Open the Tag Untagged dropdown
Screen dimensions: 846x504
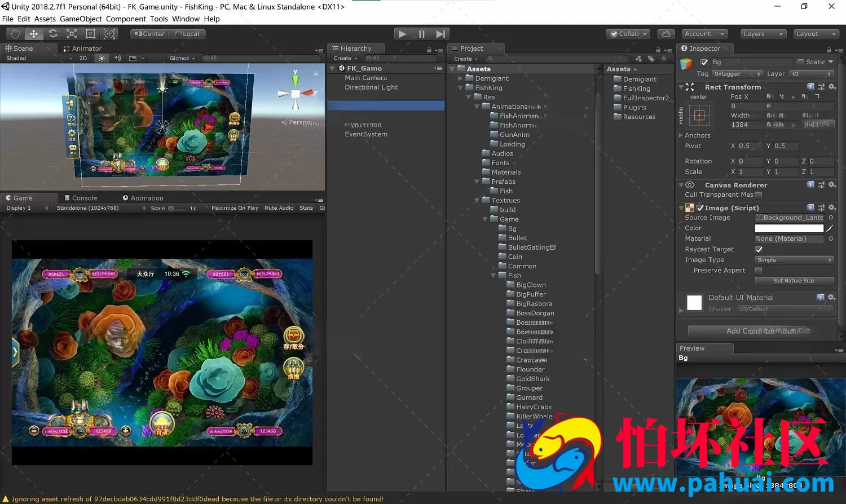[x=737, y=74]
